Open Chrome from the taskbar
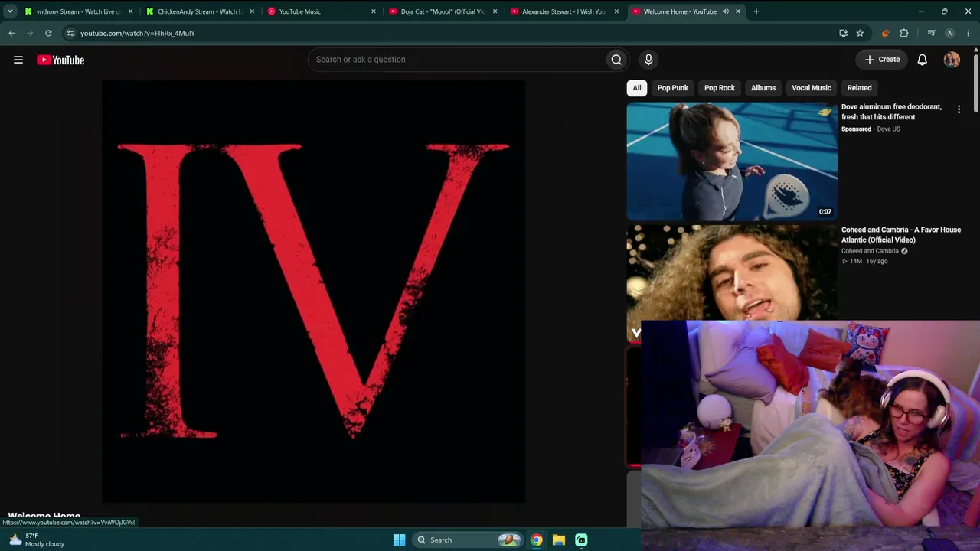The height and width of the screenshot is (551, 980). click(537, 540)
